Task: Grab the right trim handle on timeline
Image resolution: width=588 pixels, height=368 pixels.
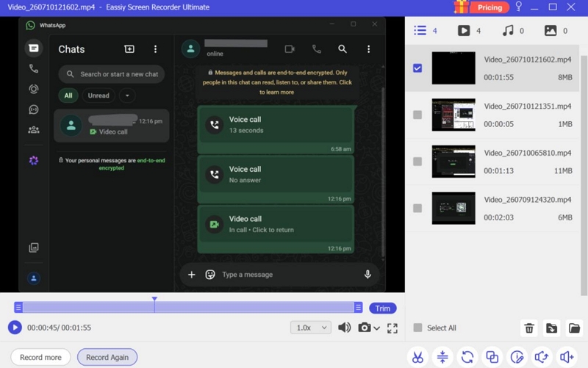Action: pos(358,308)
